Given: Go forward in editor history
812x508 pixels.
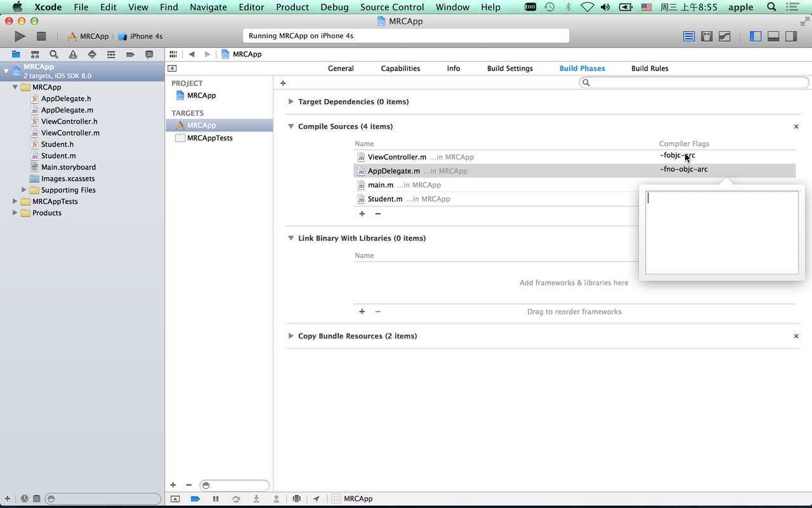Looking at the screenshot, I should coord(207,54).
